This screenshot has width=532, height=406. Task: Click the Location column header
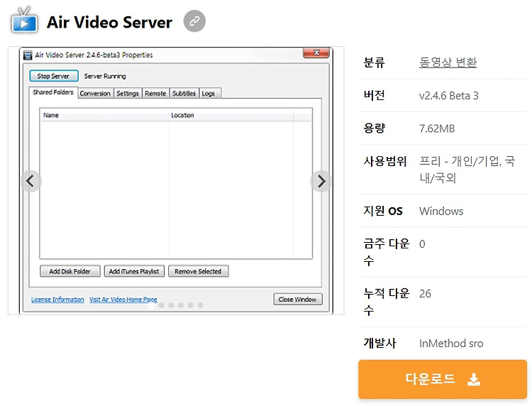click(231, 116)
